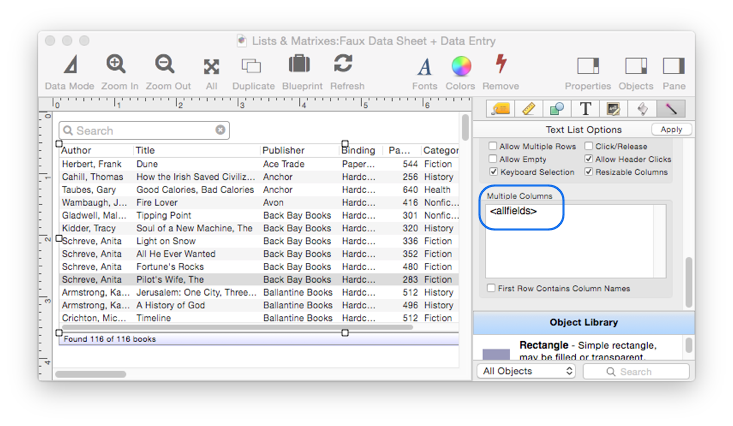
Task: Toggle the Properties panel
Action: pyautogui.click(x=588, y=72)
